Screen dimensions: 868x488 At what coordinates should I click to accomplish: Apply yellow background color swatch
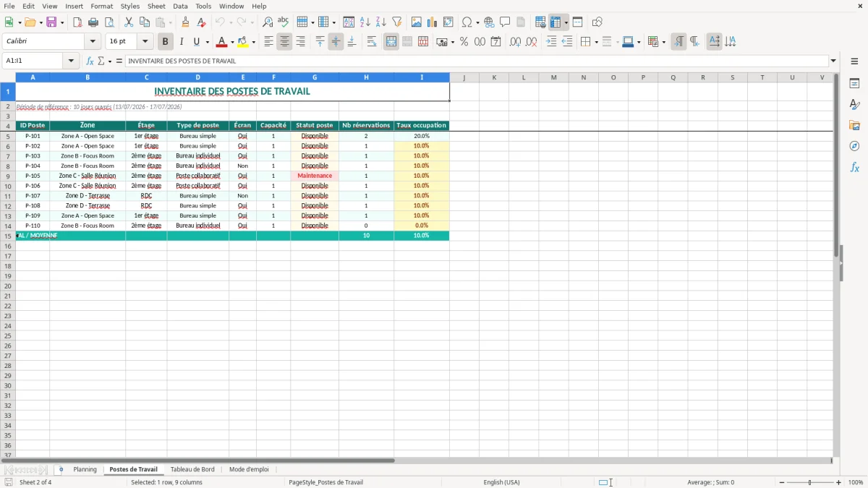[x=243, y=42]
